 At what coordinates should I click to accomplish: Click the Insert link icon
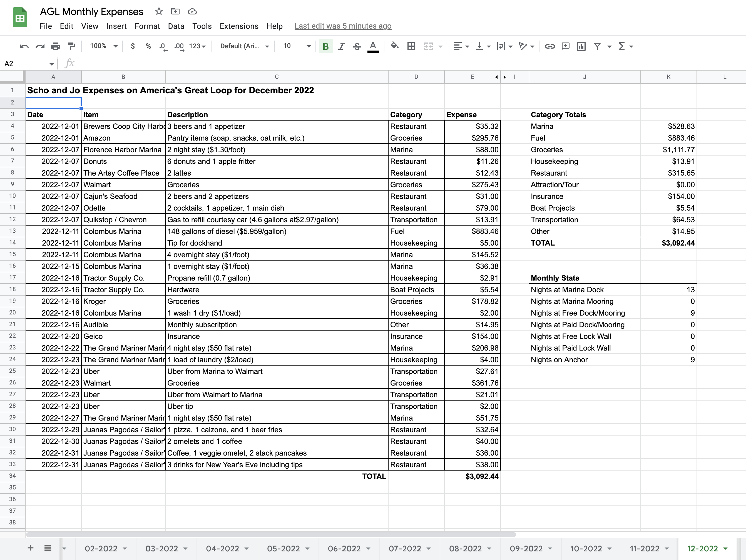(x=550, y=46)
